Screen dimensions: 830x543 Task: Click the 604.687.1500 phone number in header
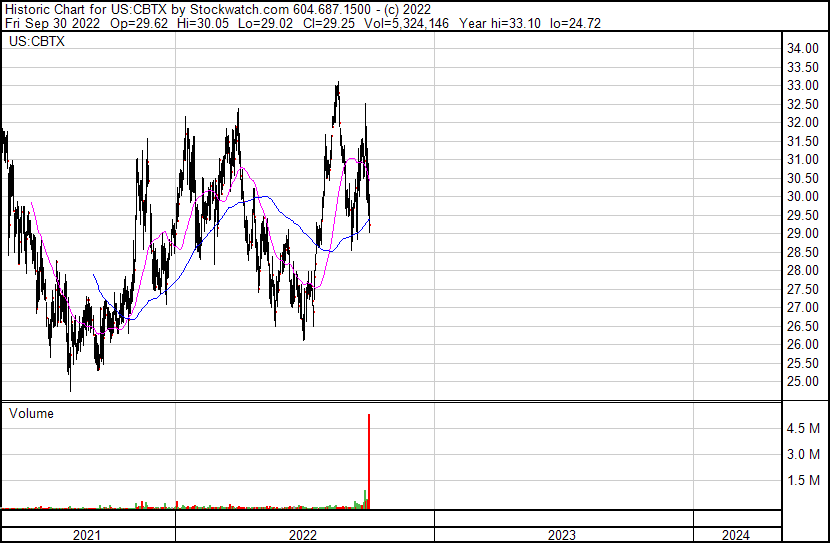pyautogui.click(x=332, y=10)
